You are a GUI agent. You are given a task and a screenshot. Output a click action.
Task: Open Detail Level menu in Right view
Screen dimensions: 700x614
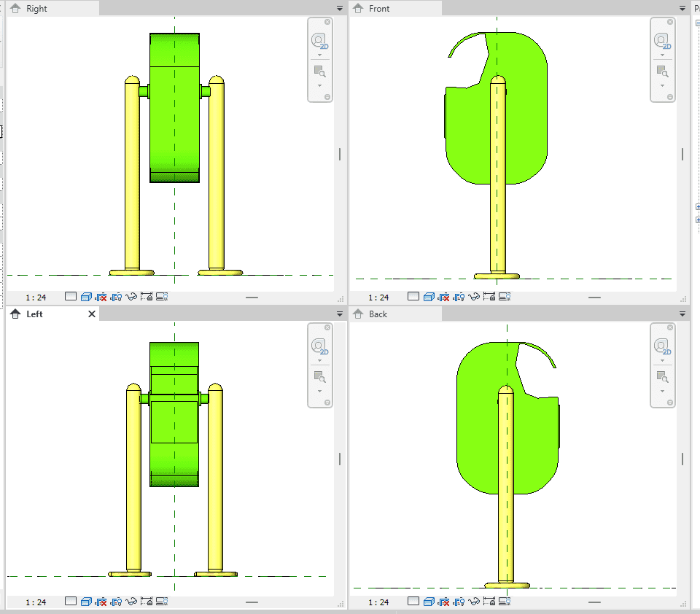point(71,297)
